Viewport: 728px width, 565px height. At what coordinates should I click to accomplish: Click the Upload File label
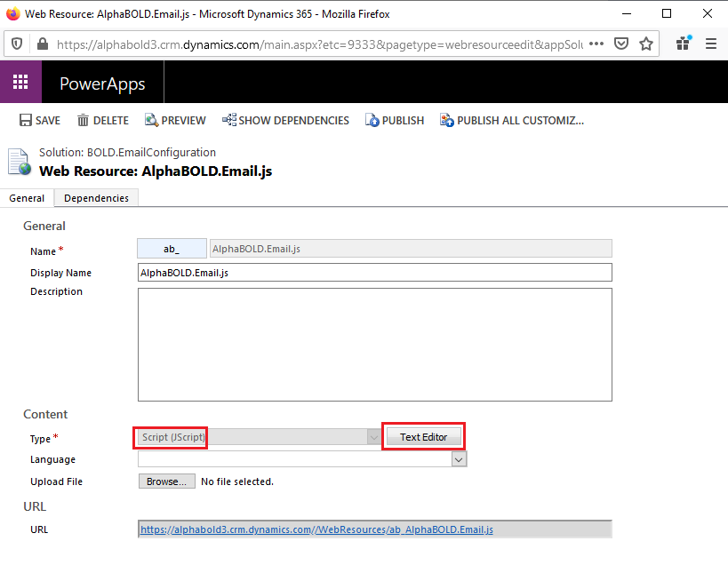(x=56, y=481)
